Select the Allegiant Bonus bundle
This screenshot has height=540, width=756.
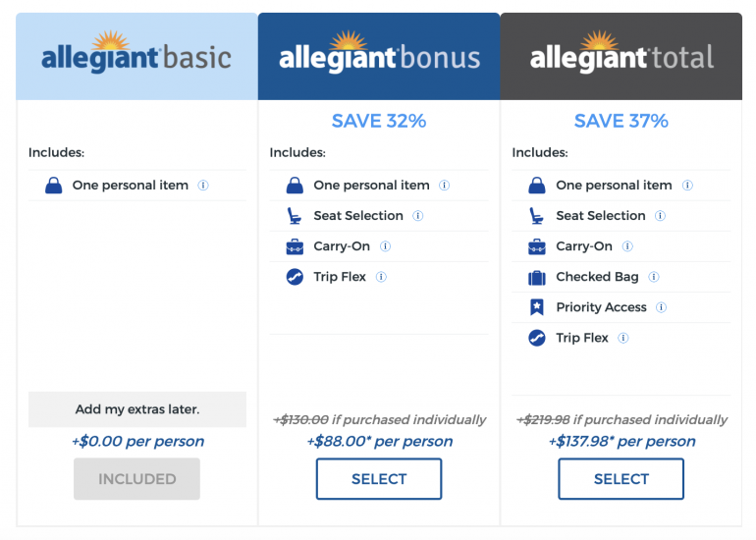379,479
